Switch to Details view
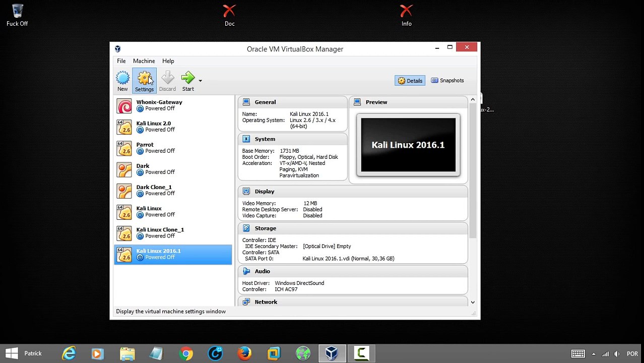 410,81
